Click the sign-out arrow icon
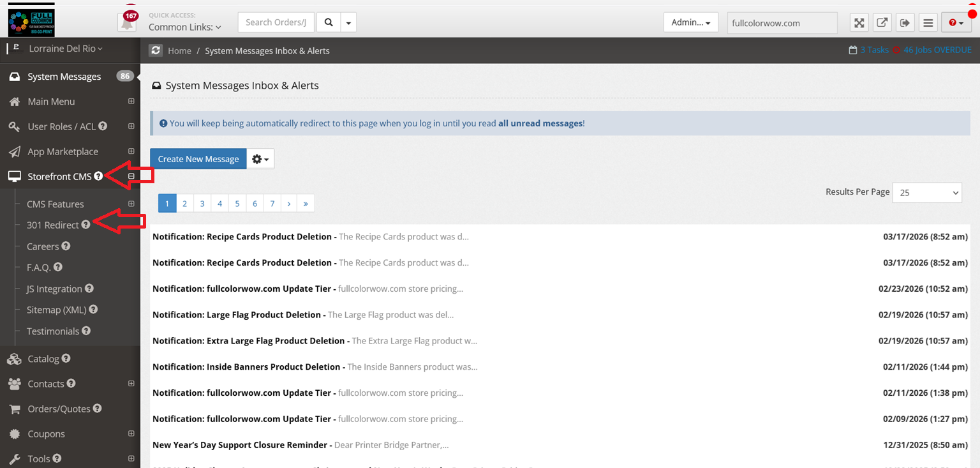980x468 pixels. (905, 23)
